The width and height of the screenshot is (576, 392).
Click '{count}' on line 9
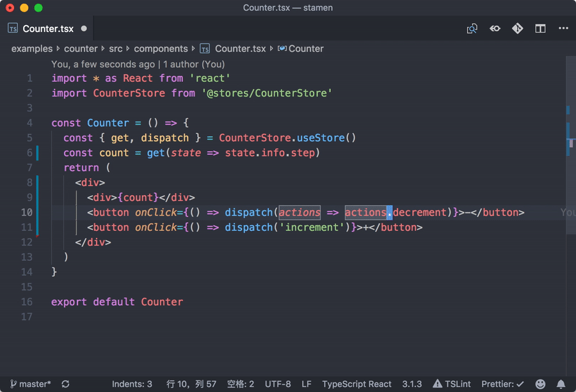(x=138, y=198)
